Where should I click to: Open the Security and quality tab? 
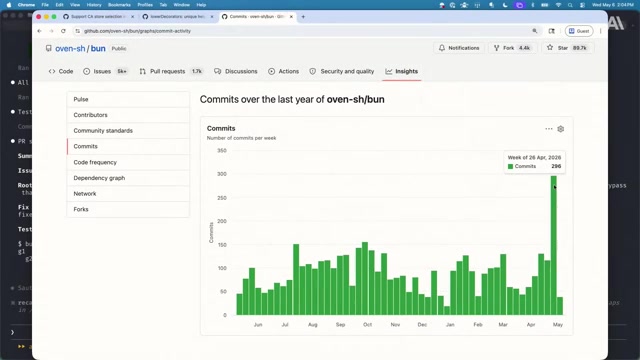point(342,71)
